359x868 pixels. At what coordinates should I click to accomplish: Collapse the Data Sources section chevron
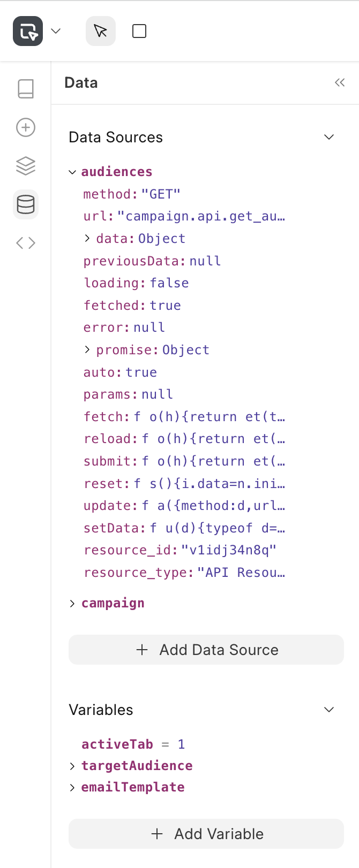[329, 137]
